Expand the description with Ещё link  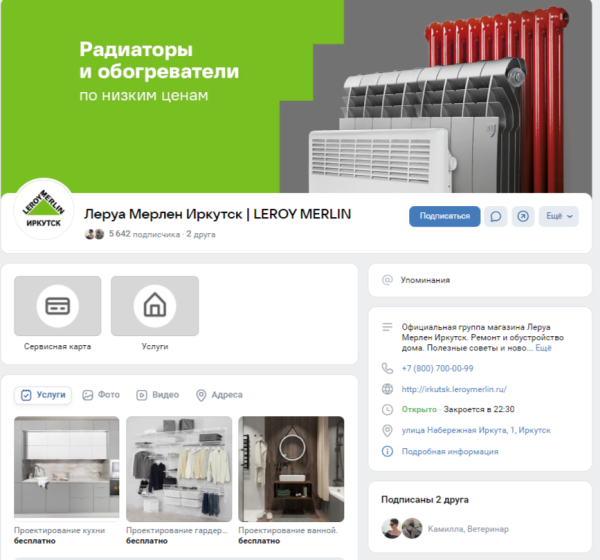543,348
